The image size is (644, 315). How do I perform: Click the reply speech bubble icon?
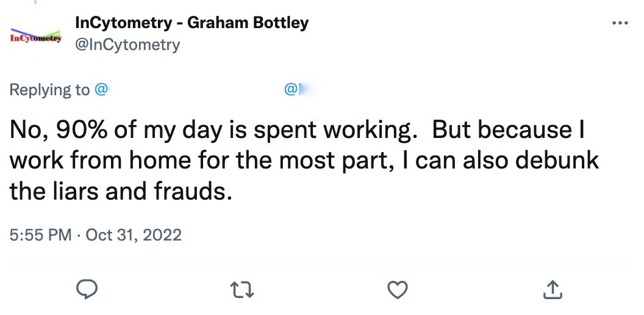(x=87, y=289)
